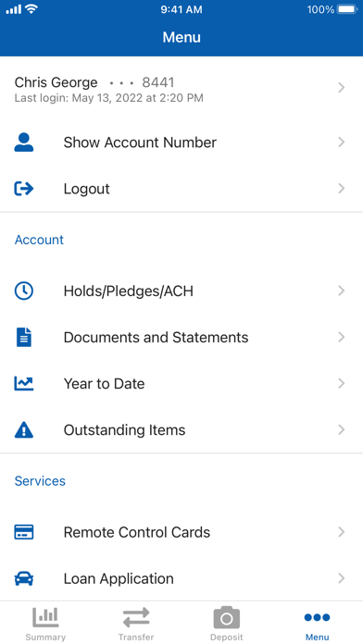Tap the clock icon for Holds/Pledges/ACH
The height and width of the screenshot is (644, 363).
[24, 291]
